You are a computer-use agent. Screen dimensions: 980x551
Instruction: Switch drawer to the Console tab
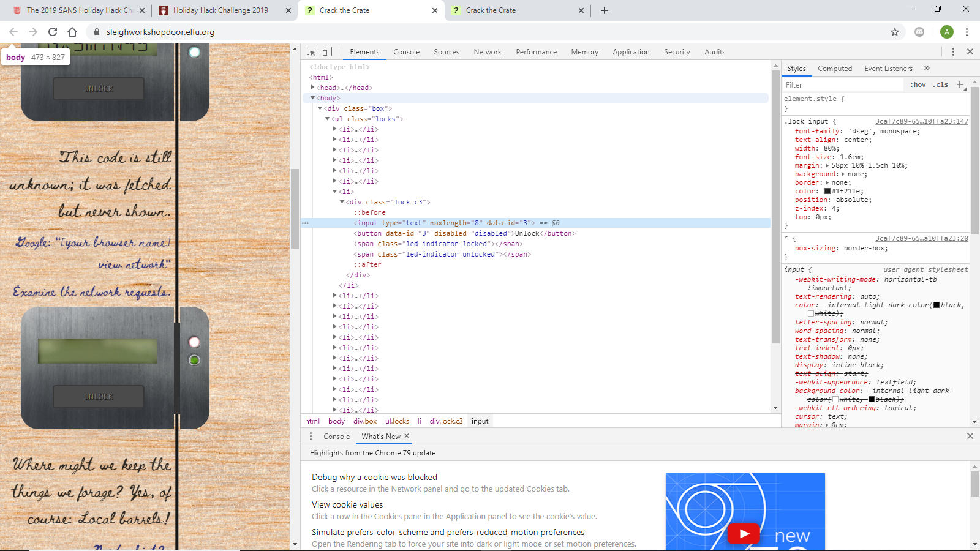click(337, 437)
